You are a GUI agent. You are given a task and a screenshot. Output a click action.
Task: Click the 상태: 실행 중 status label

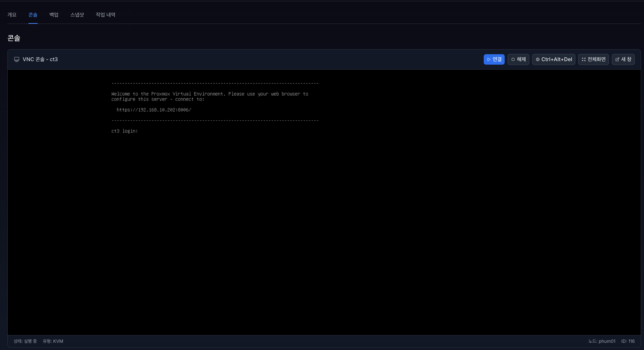[25, 341]
